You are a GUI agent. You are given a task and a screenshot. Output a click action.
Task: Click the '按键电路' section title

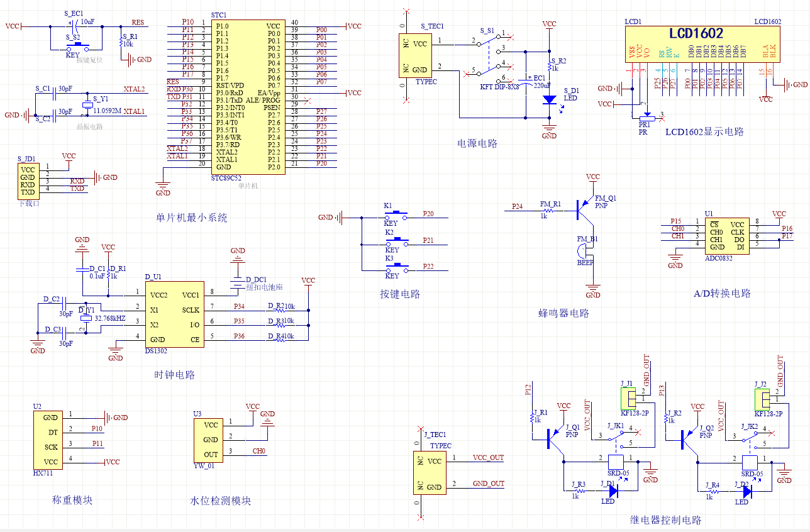coord(399,294)
